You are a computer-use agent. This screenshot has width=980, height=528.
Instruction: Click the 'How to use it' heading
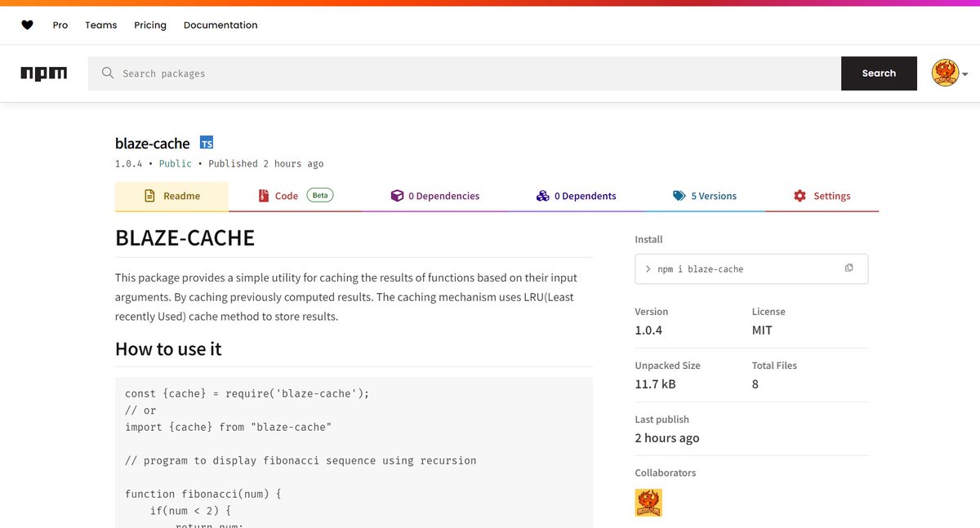pyautogui.click(x=168, y=348)
